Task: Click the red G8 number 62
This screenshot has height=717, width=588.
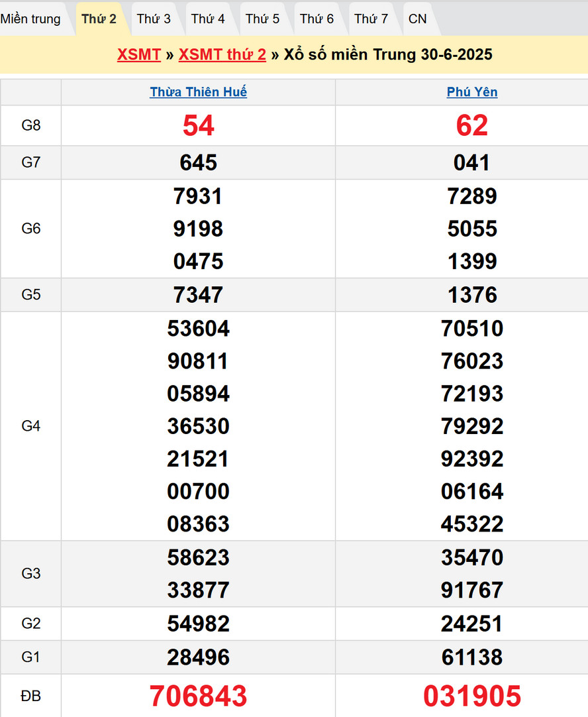Action: [472, 125]
